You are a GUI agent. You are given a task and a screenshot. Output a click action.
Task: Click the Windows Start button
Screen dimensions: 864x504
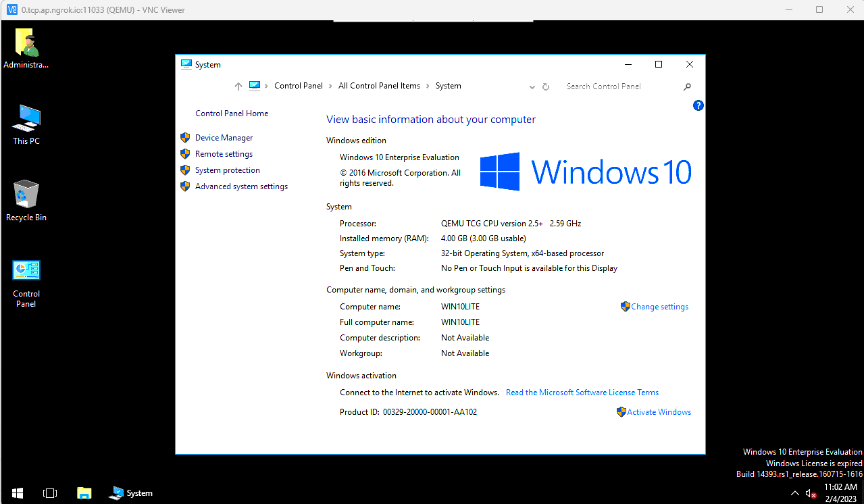coord(18,493)
